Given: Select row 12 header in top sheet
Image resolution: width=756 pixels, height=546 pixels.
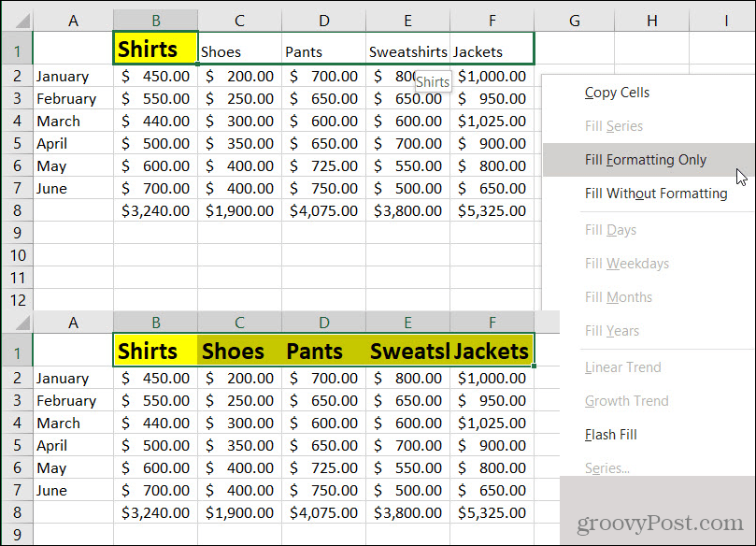Looking at the screenshot, I should pos(18,300).
